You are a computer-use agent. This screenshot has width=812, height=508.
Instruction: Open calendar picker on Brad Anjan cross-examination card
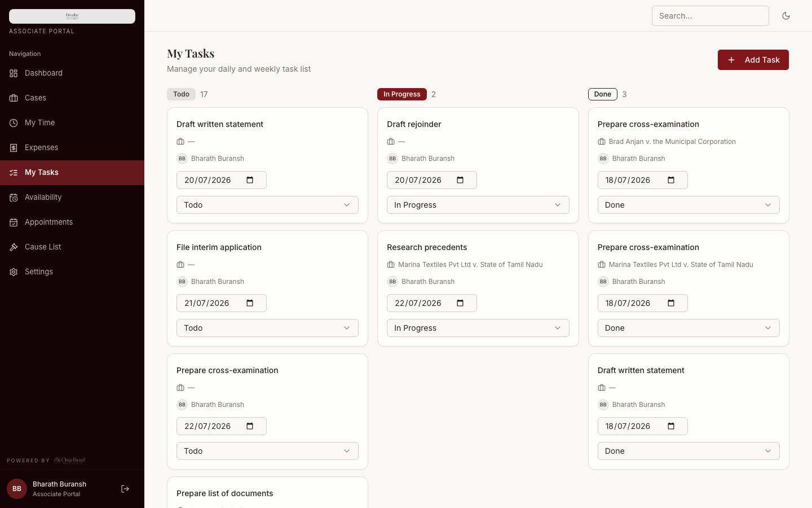click(671, 180)
